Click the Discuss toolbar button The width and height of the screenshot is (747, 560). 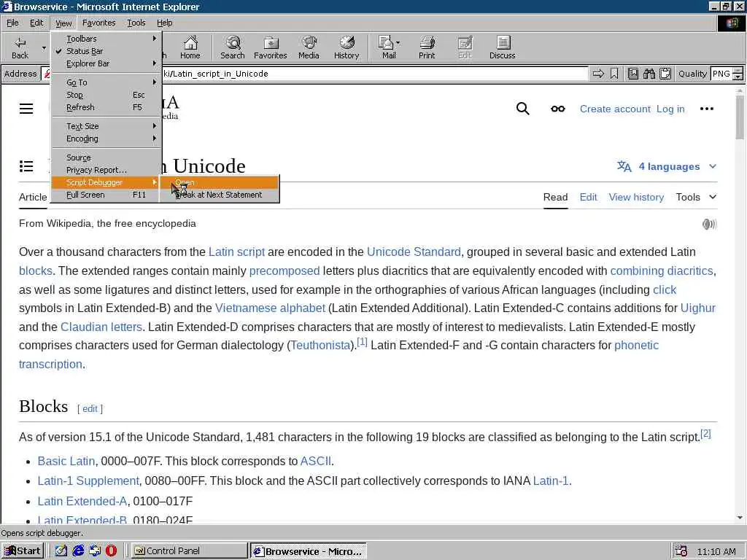pos(502,47)
